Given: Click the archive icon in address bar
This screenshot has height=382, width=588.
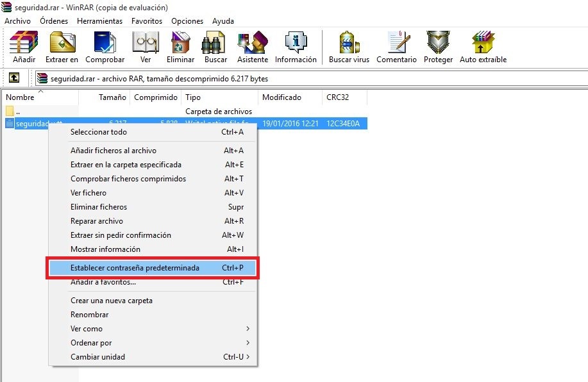Looking at the screenshot, I should coord(42,78).
